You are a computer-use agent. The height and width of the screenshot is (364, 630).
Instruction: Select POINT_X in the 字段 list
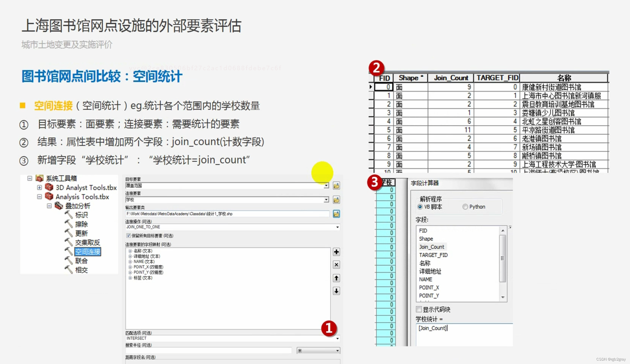[429, 288]
